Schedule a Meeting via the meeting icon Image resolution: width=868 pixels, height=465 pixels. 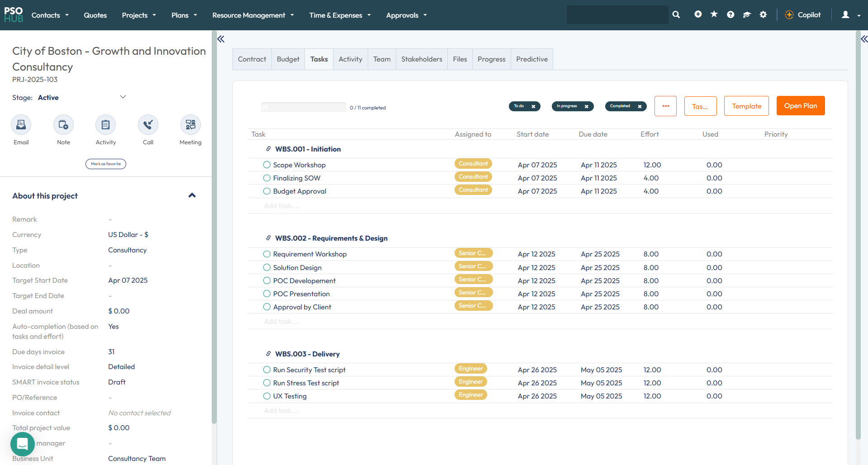pos(190,125)
